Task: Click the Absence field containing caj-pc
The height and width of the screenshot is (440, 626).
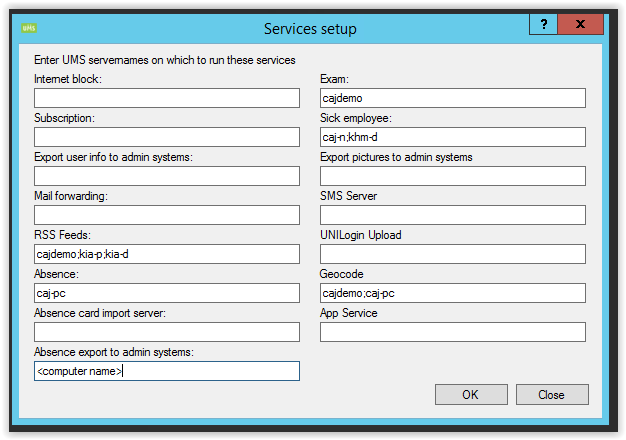Action: pyautogui.click(x=167, y=293)
